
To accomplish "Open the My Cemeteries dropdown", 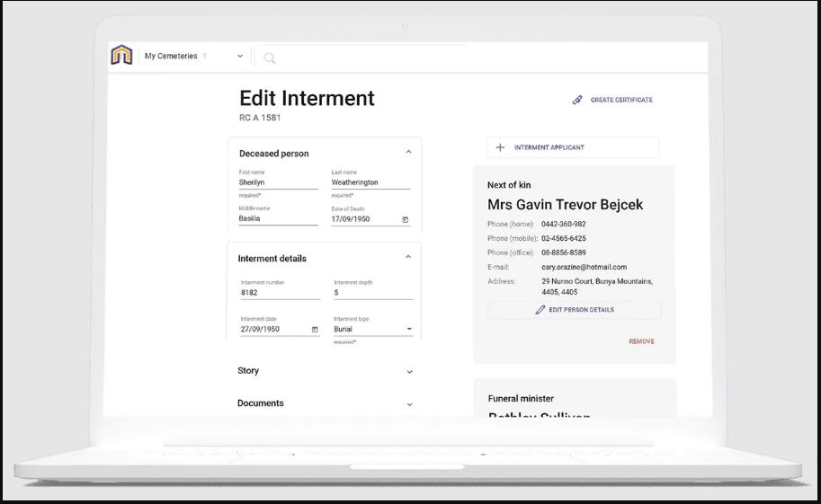I will (193, 56).
